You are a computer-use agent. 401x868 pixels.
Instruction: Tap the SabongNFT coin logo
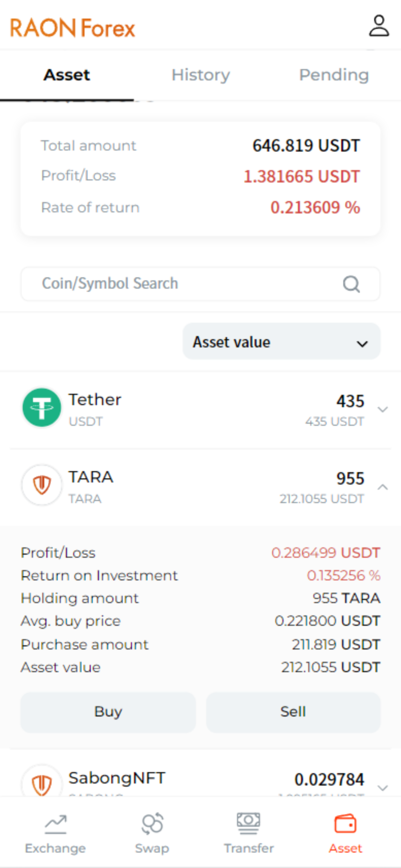42,783
